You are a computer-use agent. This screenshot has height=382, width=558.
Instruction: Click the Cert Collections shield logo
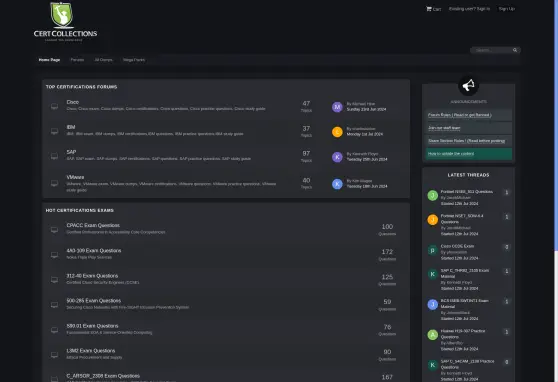tap(62, 14)
